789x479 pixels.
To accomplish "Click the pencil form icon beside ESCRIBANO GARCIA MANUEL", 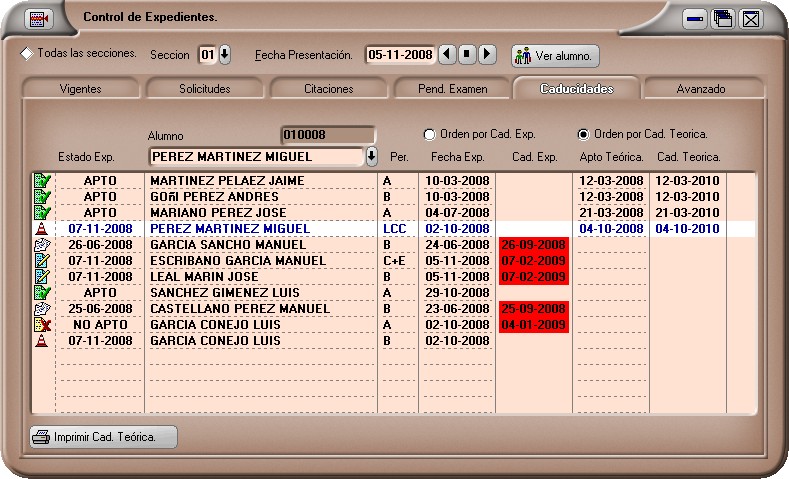I will (42, 261).
